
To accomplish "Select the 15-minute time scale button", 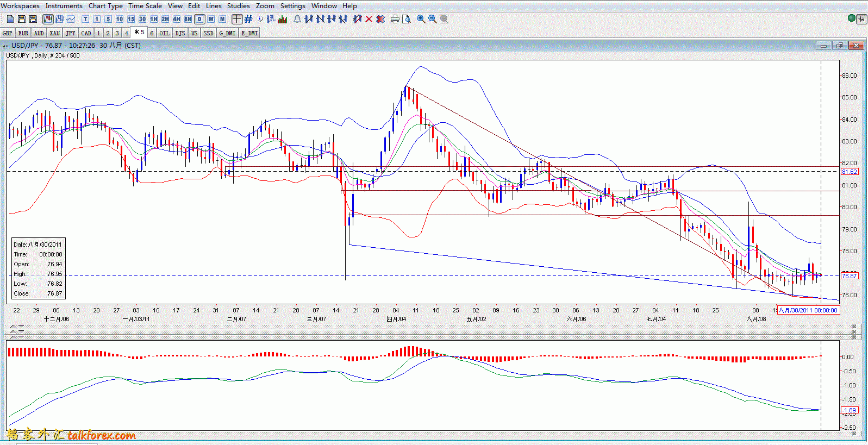I will pyautogui.click(x=131, y=19).
